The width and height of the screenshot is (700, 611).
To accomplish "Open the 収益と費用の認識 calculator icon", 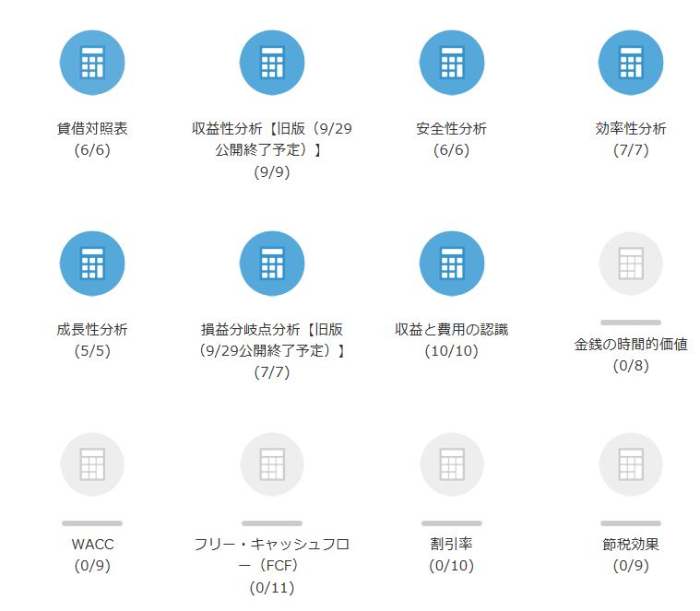I will pos(452,264).
